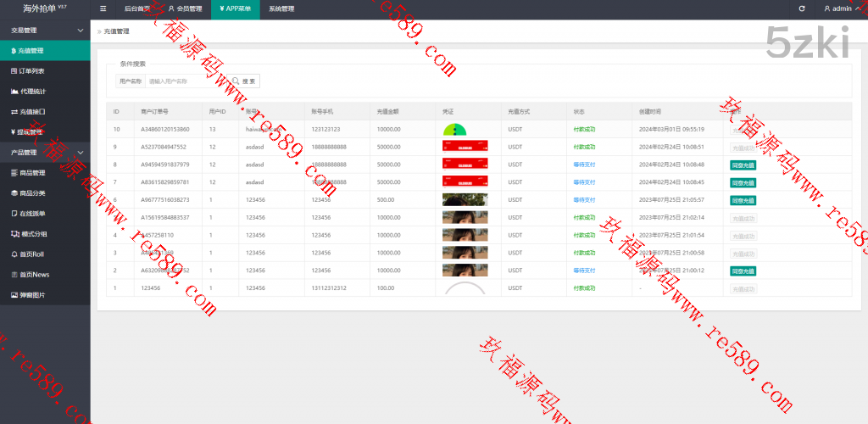Screen dimensions: 868x424
Task: Open 首页Roll bell item in sidebar
Action: click(x=32, y=254)
